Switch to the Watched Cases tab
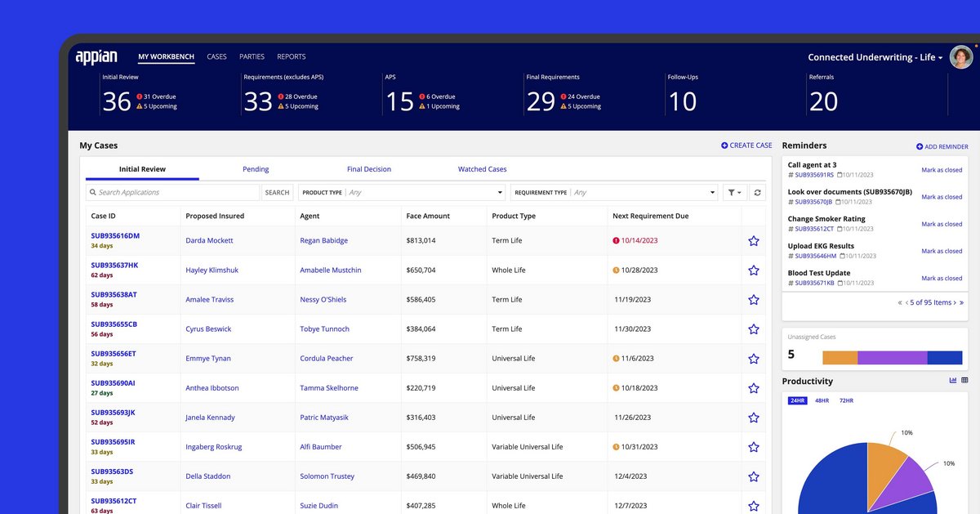 tap(482, 169)
